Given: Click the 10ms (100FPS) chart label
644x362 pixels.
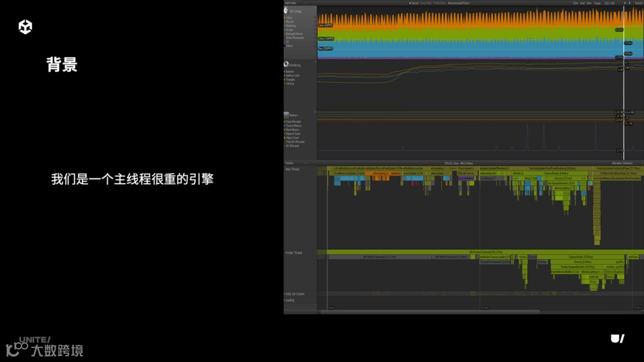Looking at the screenshot, I should click(326, 39).
